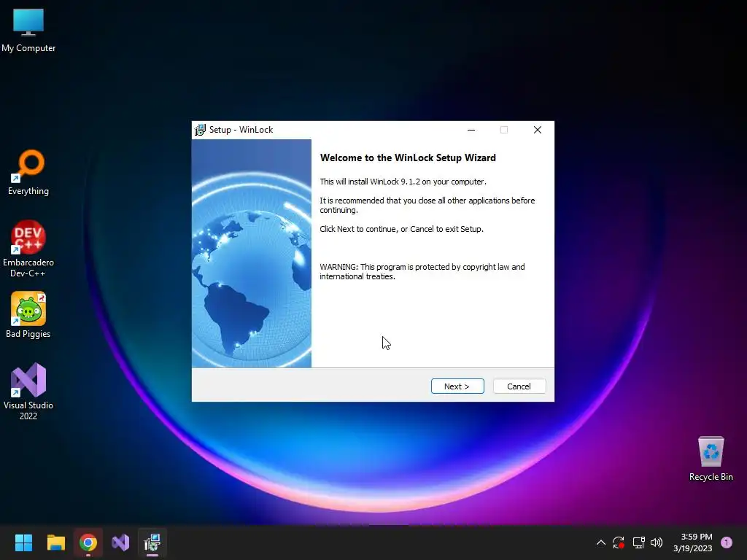
Task: Close the Setup - WinLock window
Action: 538,130
